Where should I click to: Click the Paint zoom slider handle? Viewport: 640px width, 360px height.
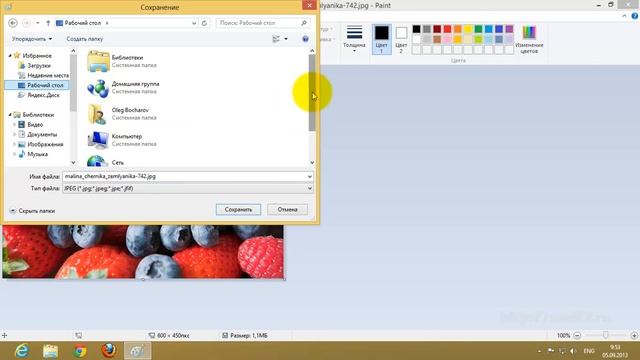(x=605, y=335)
